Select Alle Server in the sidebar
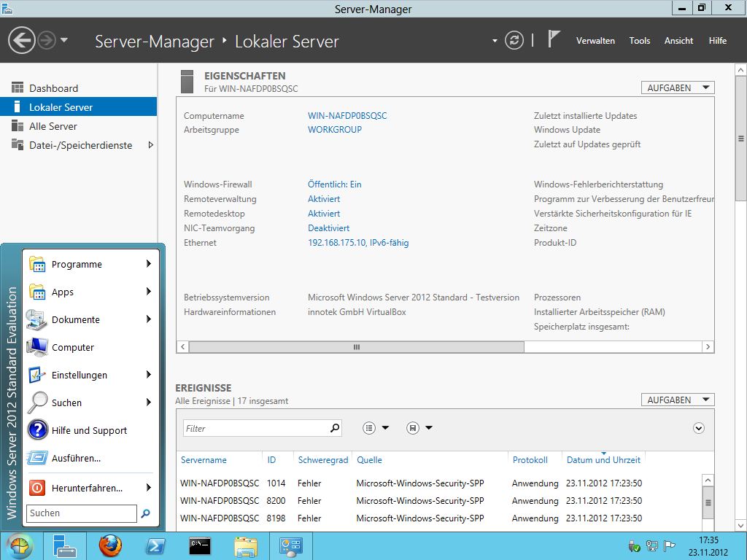 53,126
